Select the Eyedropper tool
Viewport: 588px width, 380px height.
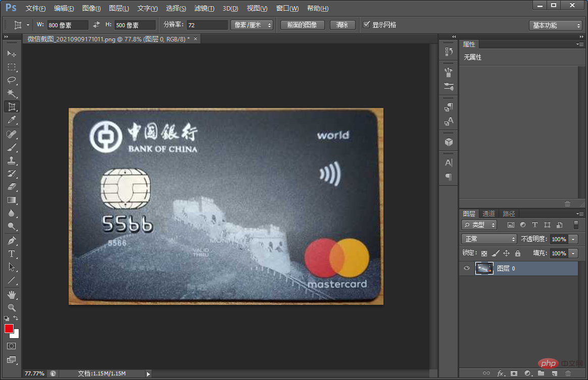click(12, 120)
